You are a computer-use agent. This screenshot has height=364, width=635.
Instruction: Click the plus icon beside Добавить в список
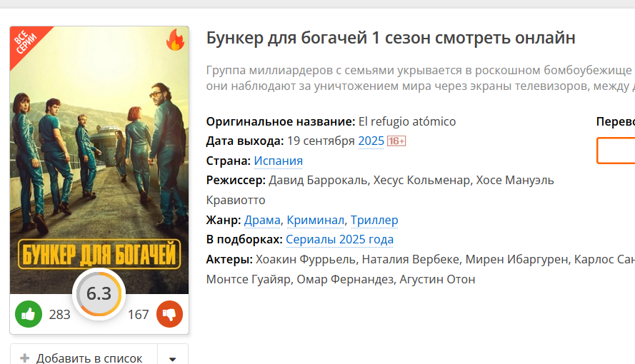(x=25, y=358)
